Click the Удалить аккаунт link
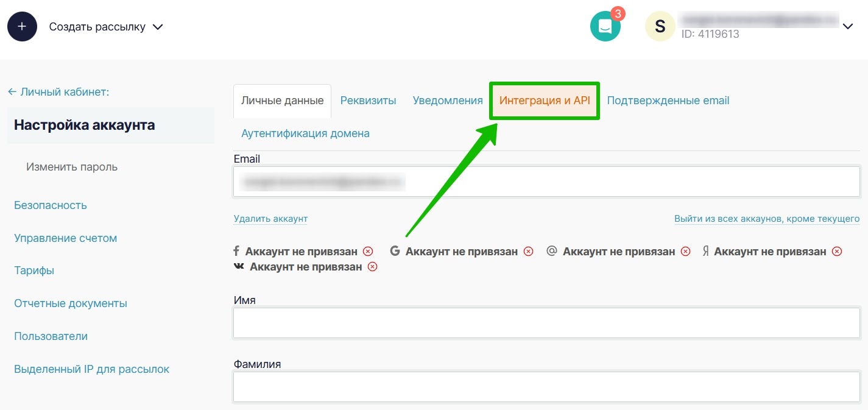Screen dimensions: 868x410 pos(270,219)
